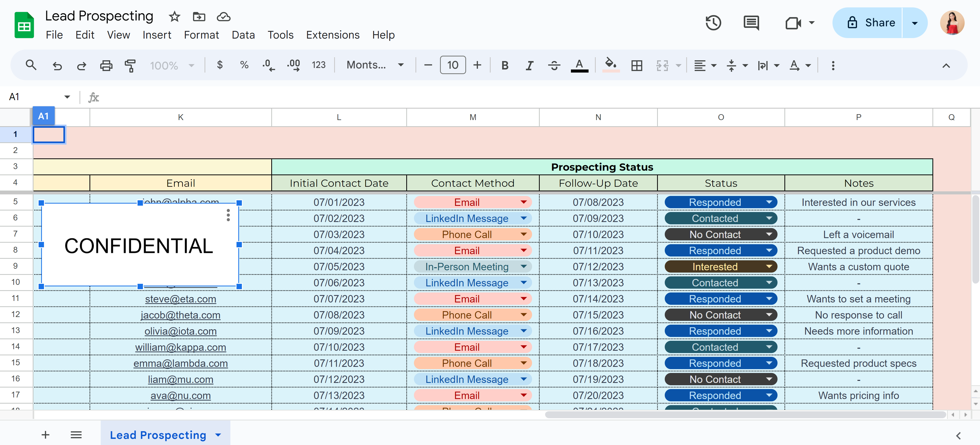Open the fill color picker

pyautogui.click(x=611, y=65)
